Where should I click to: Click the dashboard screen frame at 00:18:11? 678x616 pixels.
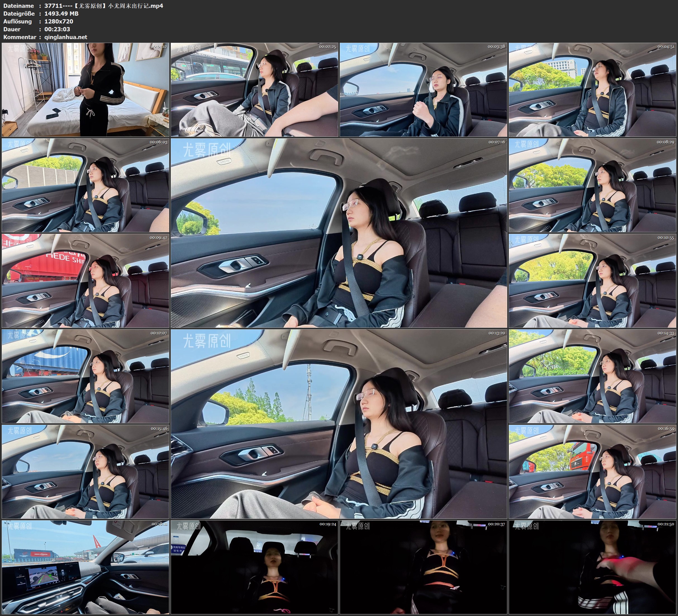pos(85,567)
